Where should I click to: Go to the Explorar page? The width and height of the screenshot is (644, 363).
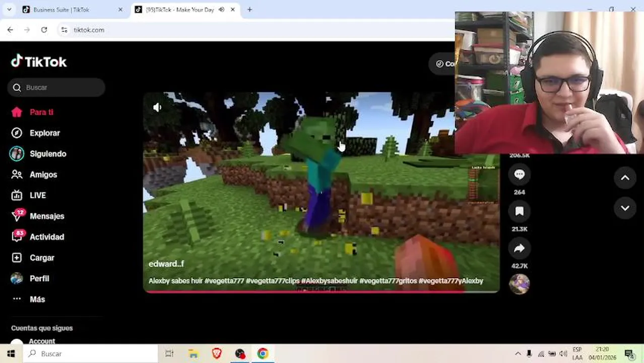[35, 133]
